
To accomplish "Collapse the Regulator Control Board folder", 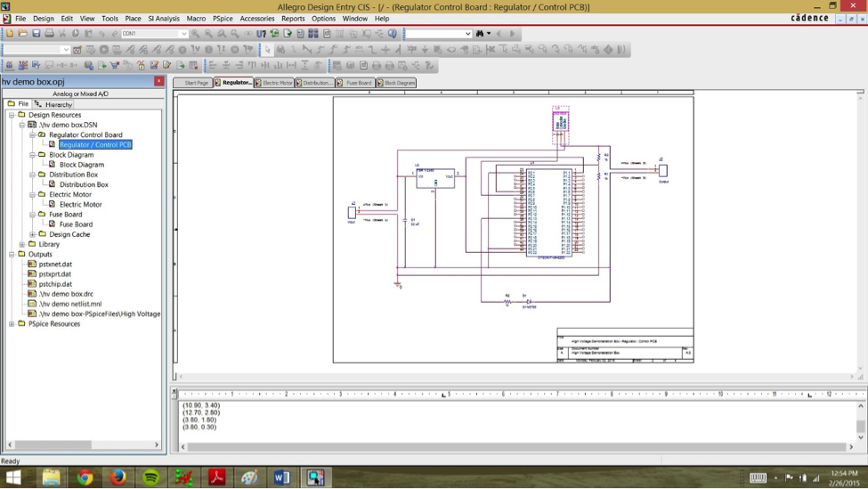I will click(x=33, y=134).
